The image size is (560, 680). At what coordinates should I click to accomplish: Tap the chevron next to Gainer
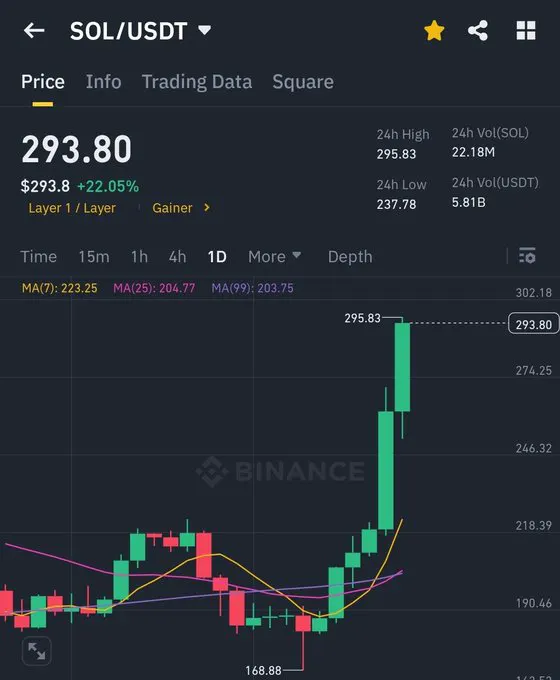(x=207, y=208)
